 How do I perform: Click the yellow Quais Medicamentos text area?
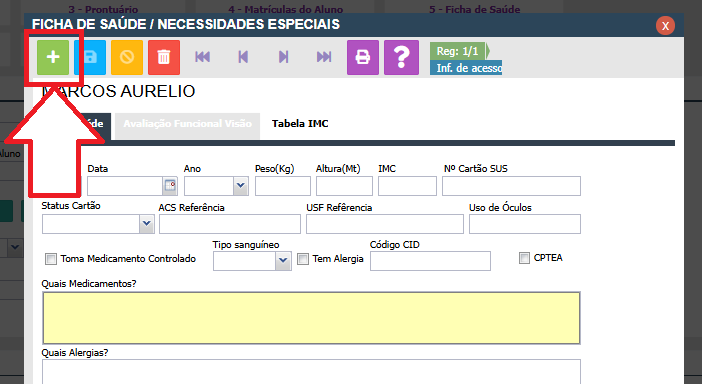click(311, 318)
